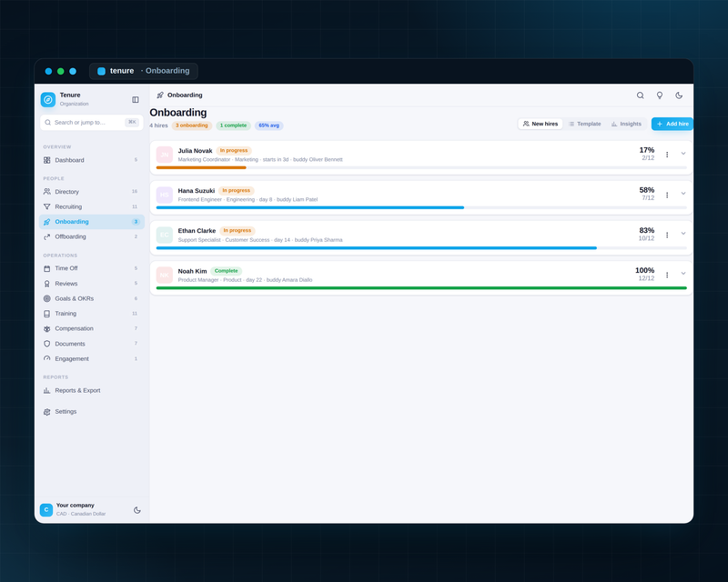Click Julia Novak's orange progress bar
Image resolution: width=728 pixels, height=582 pixels.
[201, 167]
